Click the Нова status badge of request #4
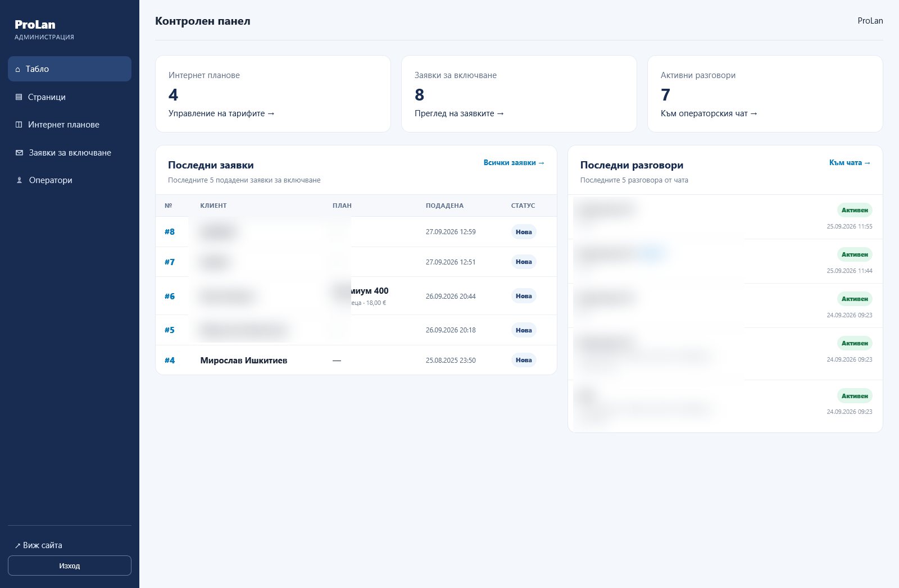Viewport: 899px width, 588px height. click(524, 360)
